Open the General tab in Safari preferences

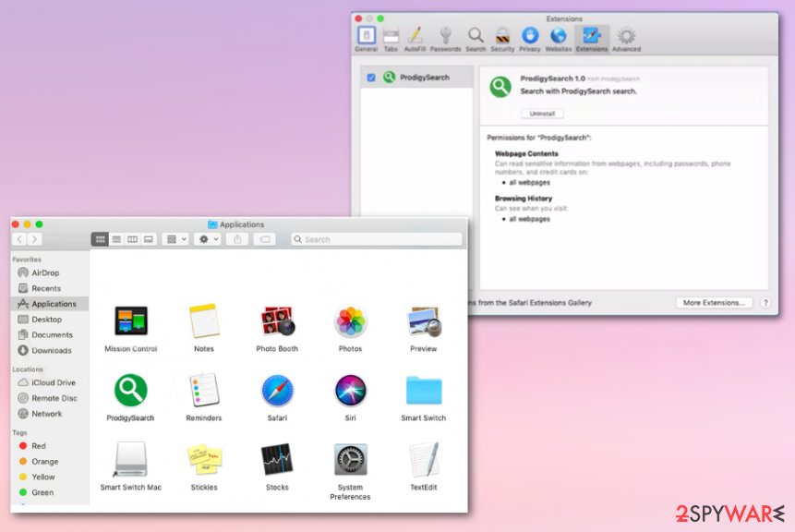click(x=366, y=40)
